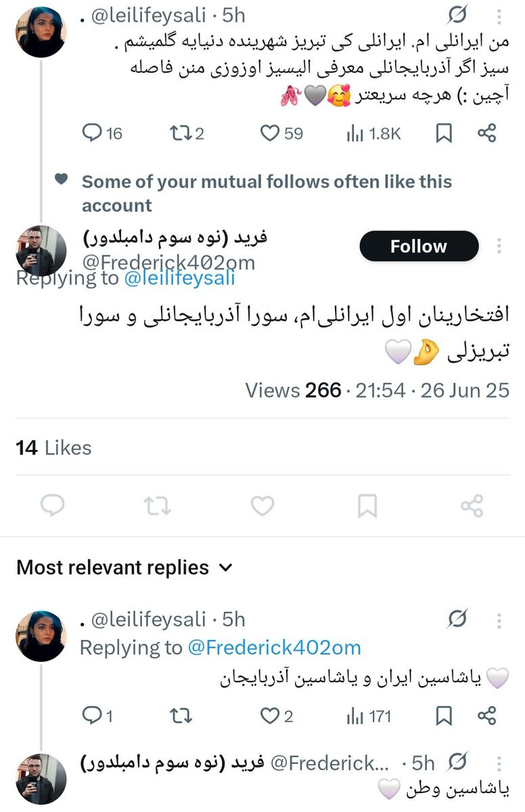Open the more options menu on the top tweet
The height and width of the screenshot is (812, 525).
[x=499, y=15]
